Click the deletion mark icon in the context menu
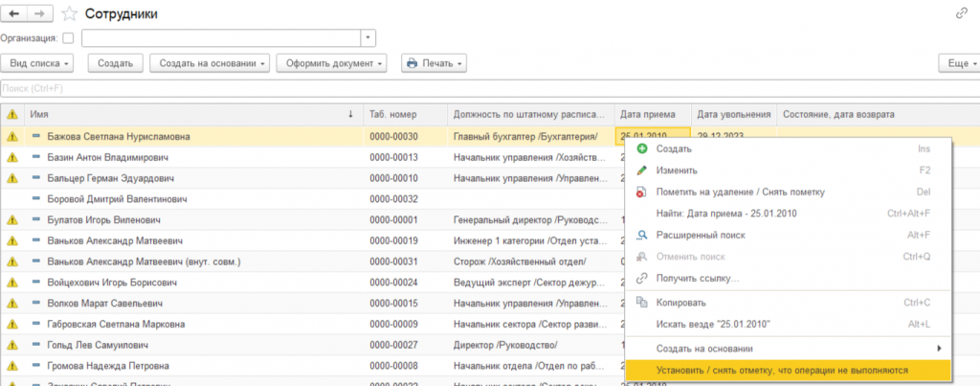This screenshot has height=386, width=980. pos(641,193)
